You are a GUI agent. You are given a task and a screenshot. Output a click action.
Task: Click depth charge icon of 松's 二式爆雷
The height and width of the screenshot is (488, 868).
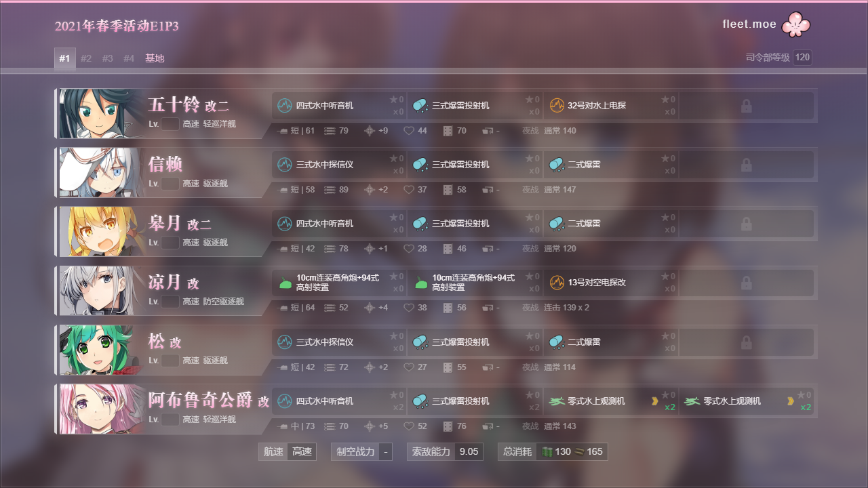pos(557,342)
